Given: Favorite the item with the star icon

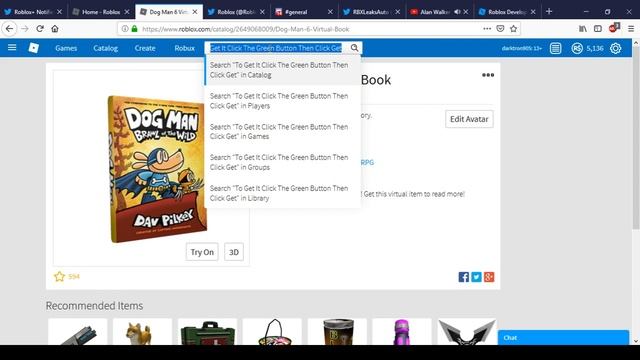Looking at the screenshot, I should (60, 277).
